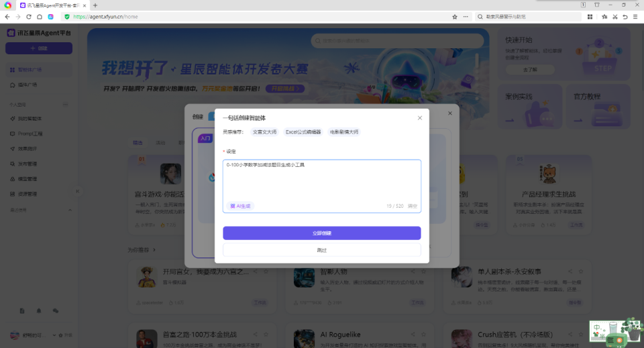The width and height of the screenshot is (644, 348).
Task: Click the green shield security icon
Action: (x=67, y=17)
